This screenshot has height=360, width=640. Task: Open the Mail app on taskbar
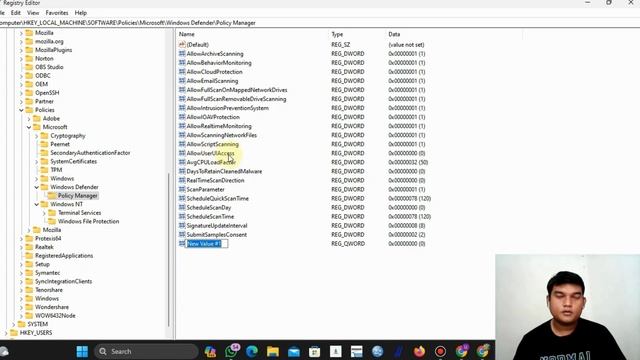pos(294,351)
